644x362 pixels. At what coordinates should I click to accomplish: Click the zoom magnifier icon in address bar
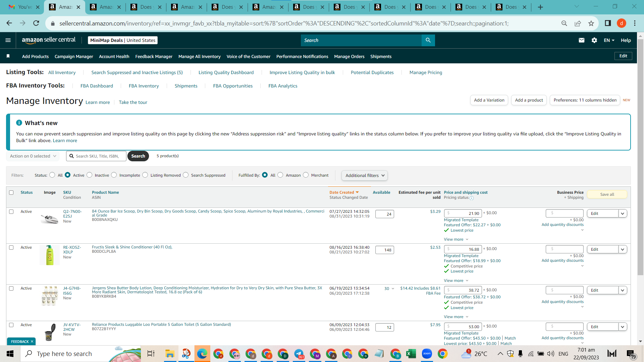(x=564, y=23)
